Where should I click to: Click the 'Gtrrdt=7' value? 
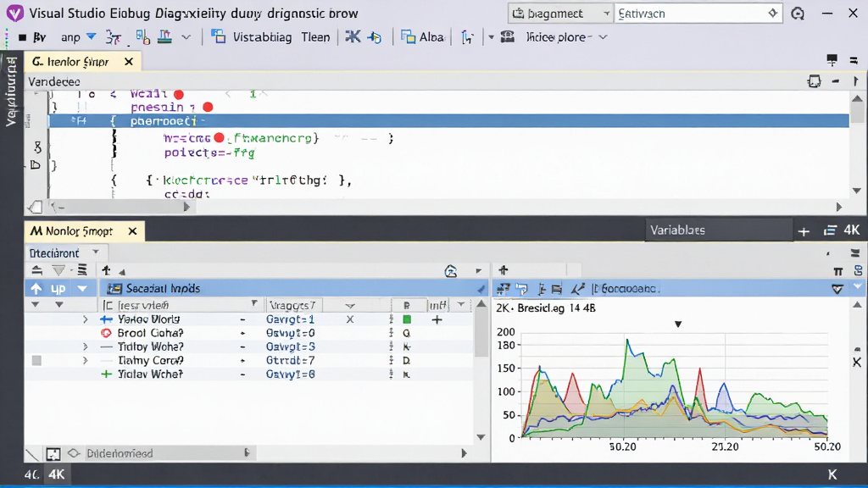coord(290,360)
